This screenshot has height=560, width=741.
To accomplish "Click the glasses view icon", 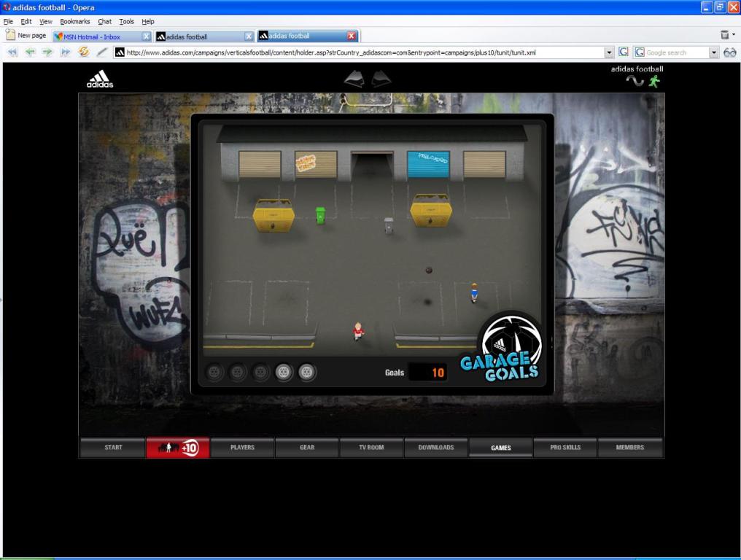I will [729, 52].
